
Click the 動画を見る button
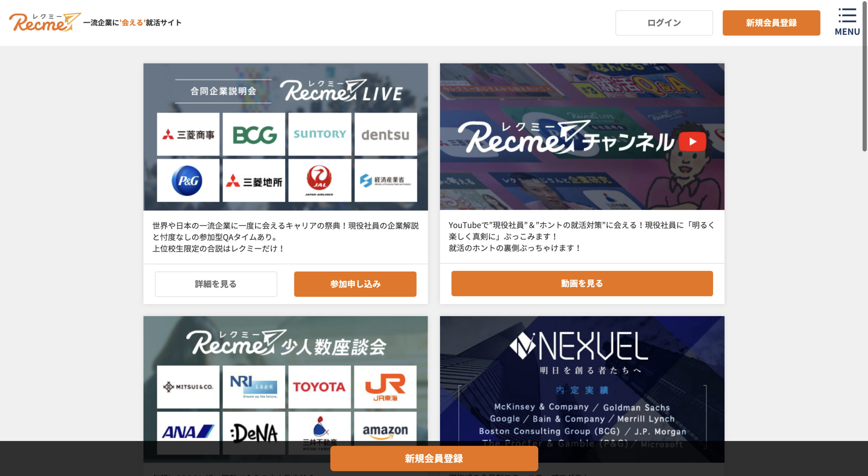582,283
